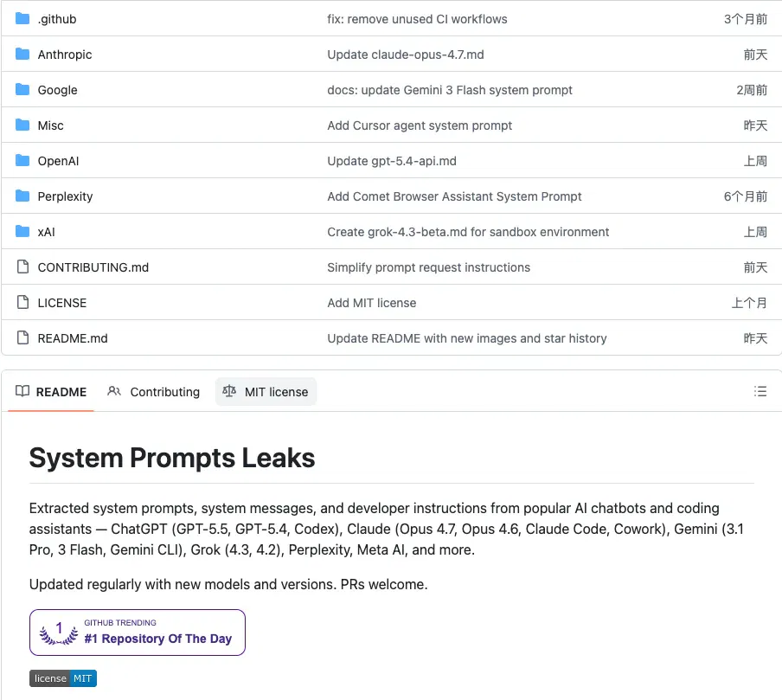The height and width of the screenshot is (700, 782).
Task: Click the #1 Repository Of The Day badge
Action: [138, 633]
